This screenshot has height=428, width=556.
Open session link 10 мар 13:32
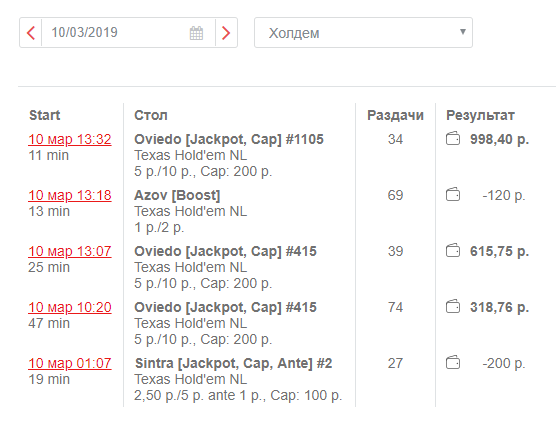(70, 139)
